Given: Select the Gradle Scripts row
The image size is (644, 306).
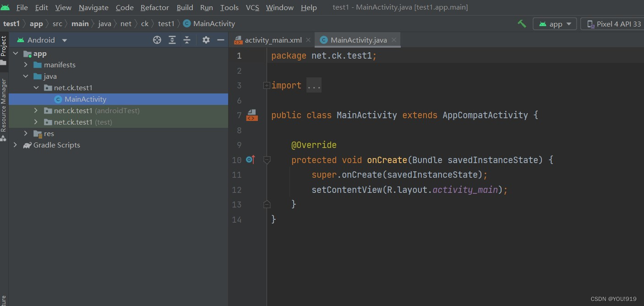Looking at the screenshot, I should click(x=118, y=145).
